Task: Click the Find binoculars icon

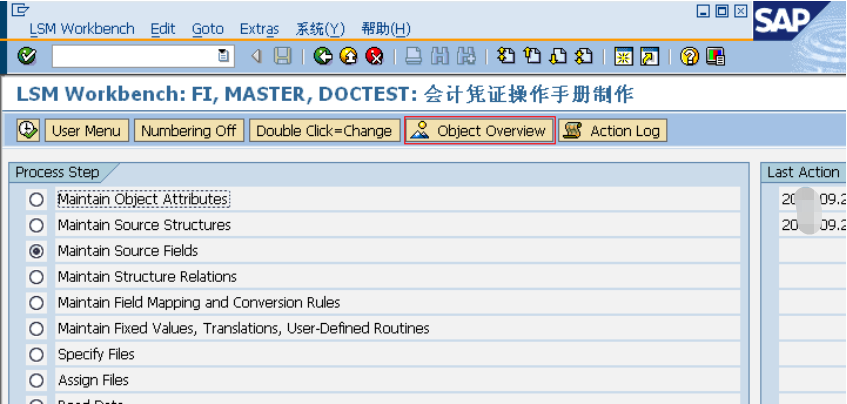Action: click(440, 56)
